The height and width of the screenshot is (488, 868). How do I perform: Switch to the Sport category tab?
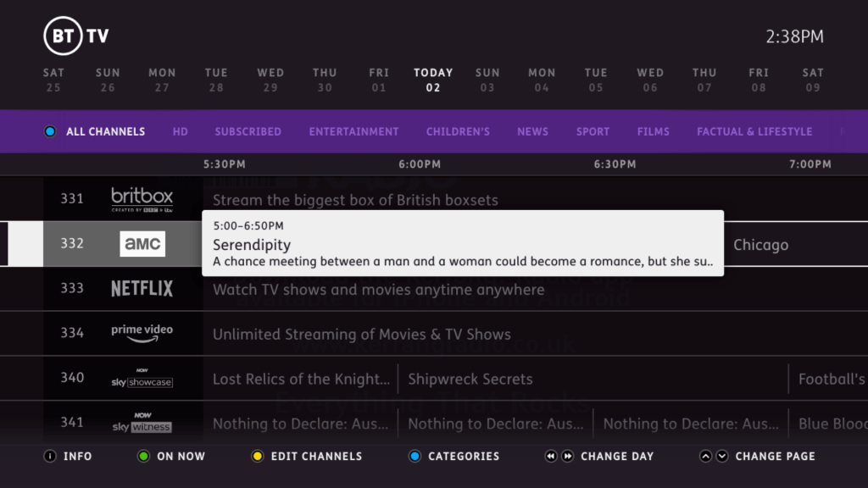593,131
